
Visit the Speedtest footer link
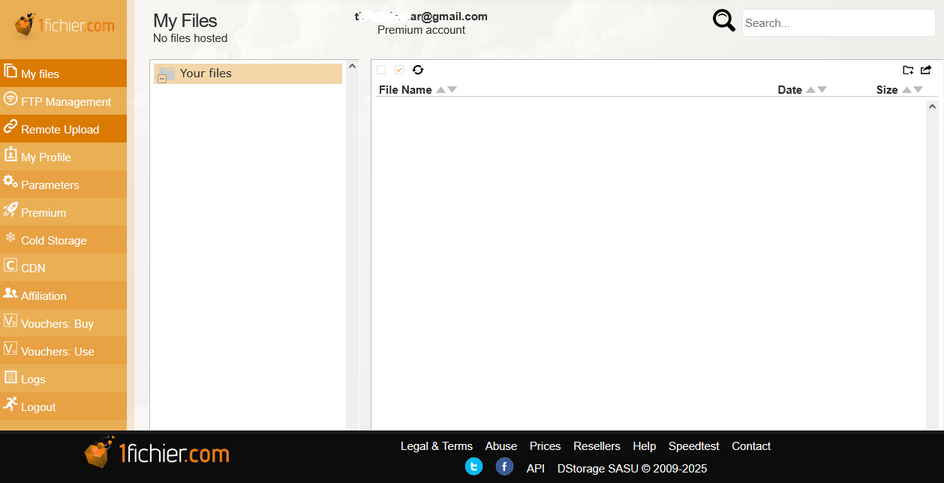coord(693,446)
